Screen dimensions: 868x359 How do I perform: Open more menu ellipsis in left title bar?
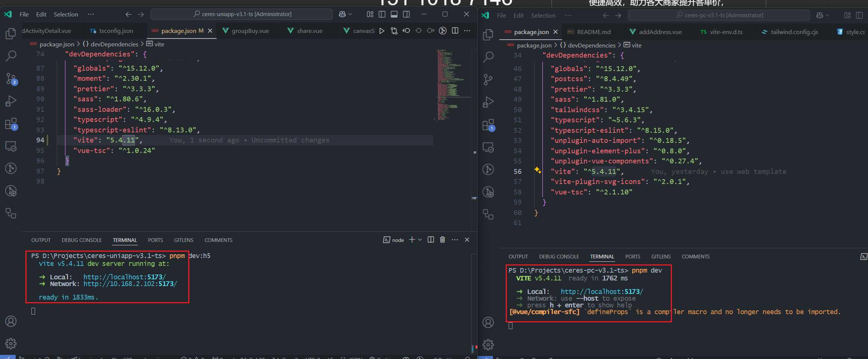91,14
